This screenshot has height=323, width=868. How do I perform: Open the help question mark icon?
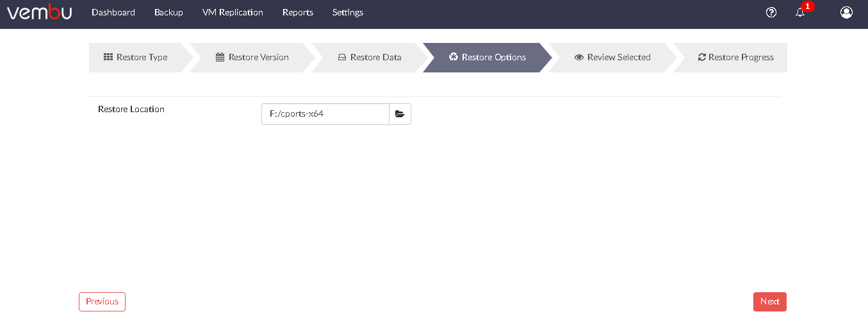[771, 12]
